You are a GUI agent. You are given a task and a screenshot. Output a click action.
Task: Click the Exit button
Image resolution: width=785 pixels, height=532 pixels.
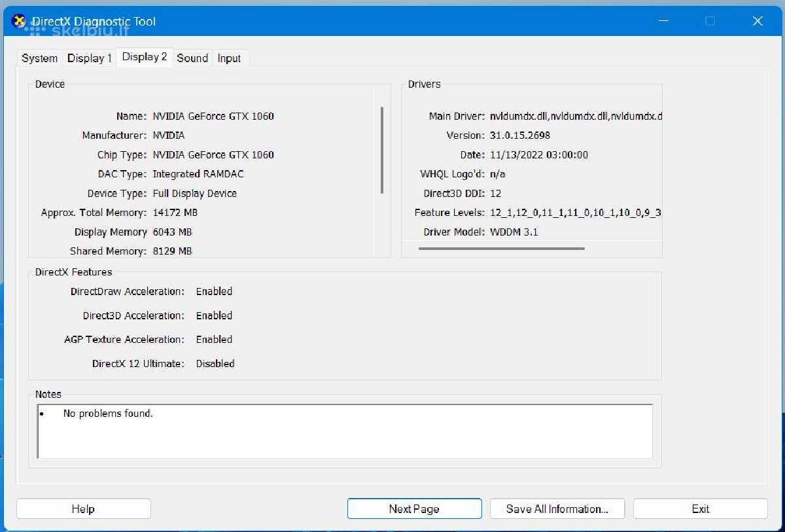point(701,509)
